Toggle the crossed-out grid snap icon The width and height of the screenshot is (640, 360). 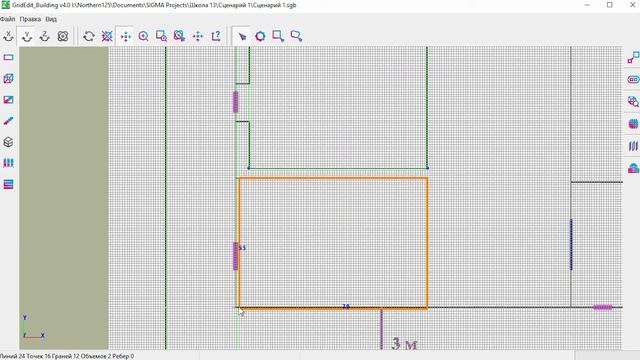click(107, 36)
